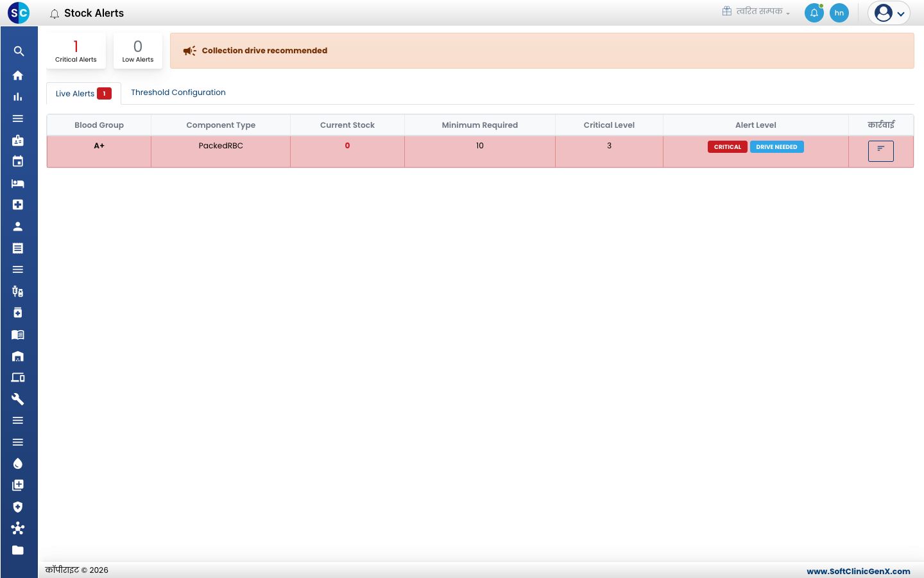Viewport: 924px width, 578px height.
Task: Expand the त्वरित सम्पर्क quick links dropdown
Action: pos(756,12)
